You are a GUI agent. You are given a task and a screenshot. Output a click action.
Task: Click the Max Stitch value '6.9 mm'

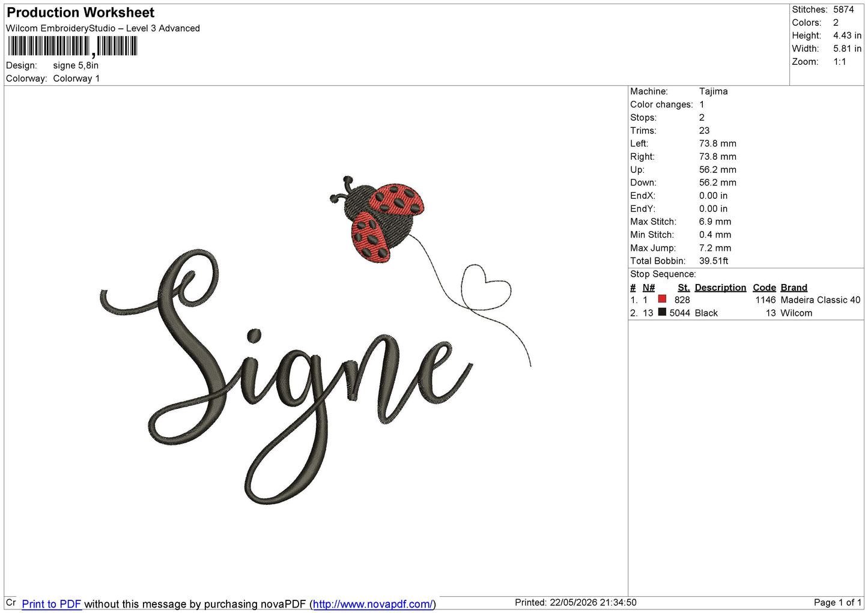click(x=715, y=222)
